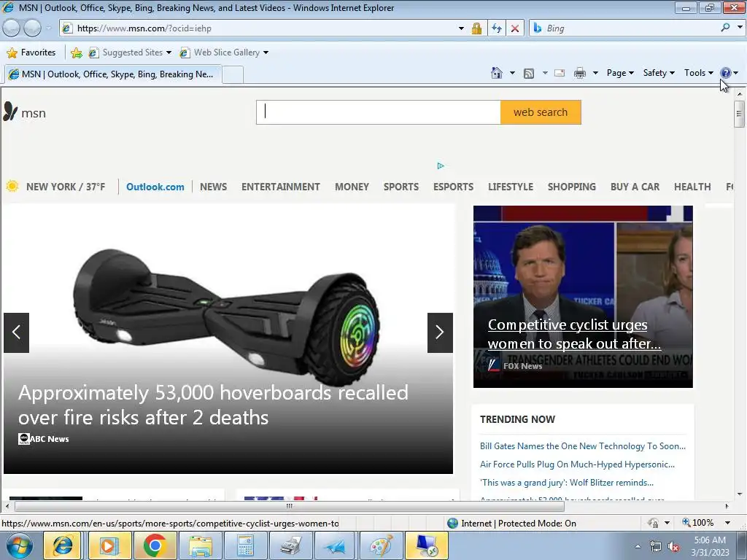Open the search provider dropdown arrow

[740, 28]
